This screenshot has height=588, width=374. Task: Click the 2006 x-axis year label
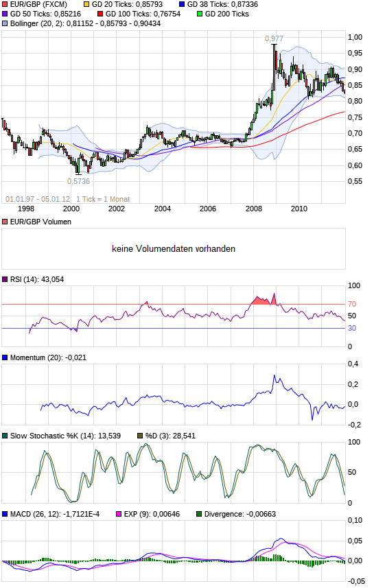click(208, 209)
